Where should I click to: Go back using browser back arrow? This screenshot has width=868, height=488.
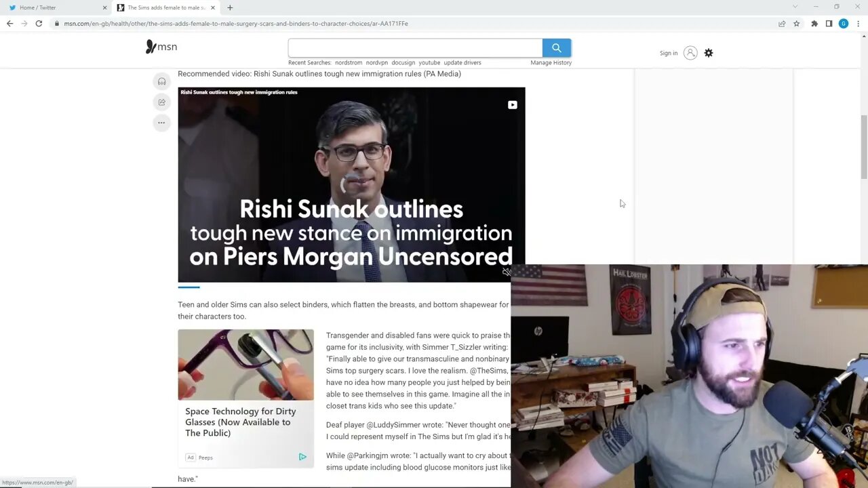click(9, 23)
